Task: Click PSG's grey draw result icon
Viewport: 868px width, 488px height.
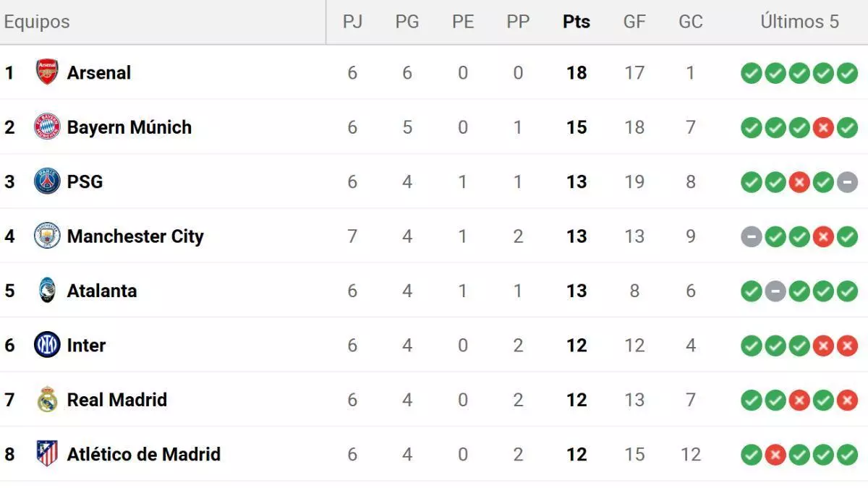Action: coord(847,182)
